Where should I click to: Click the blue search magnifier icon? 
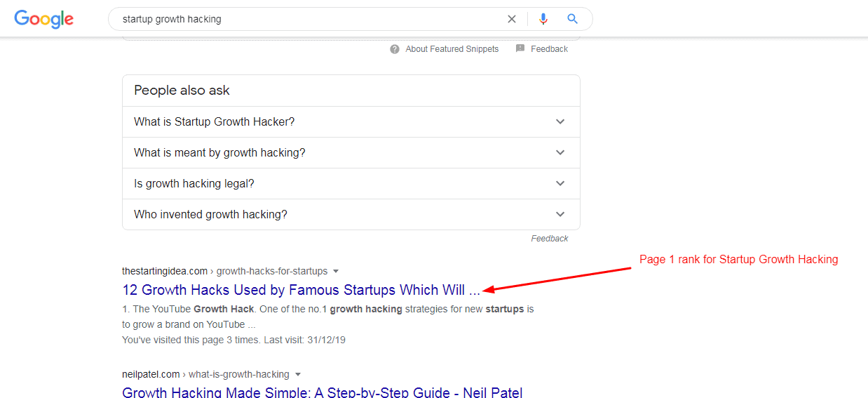[x=573, y=19]
